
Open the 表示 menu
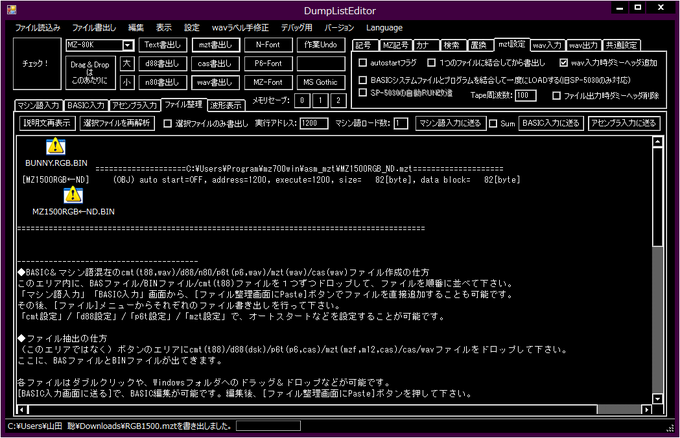(163, 28)
